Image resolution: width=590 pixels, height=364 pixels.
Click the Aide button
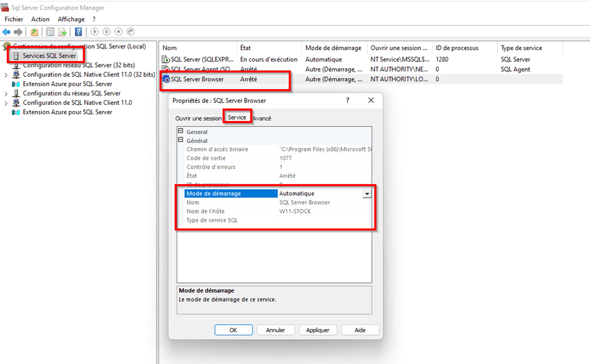click(x=360, y=330)
